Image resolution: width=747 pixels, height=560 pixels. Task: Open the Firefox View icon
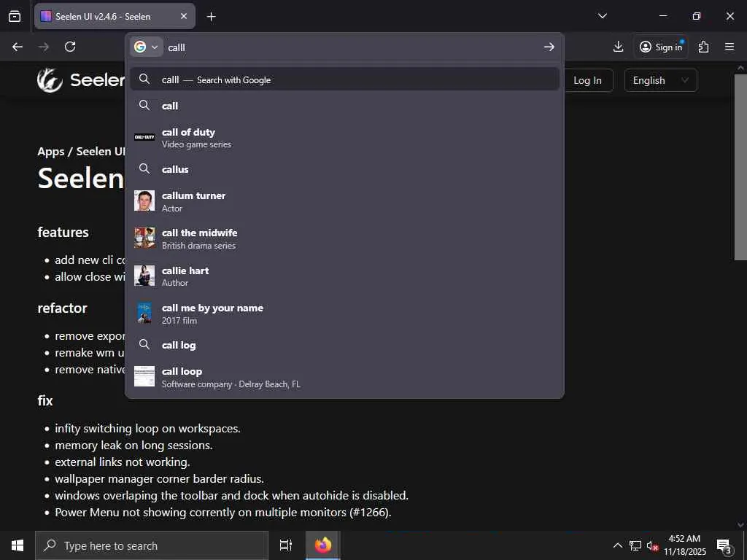[15, 16]
